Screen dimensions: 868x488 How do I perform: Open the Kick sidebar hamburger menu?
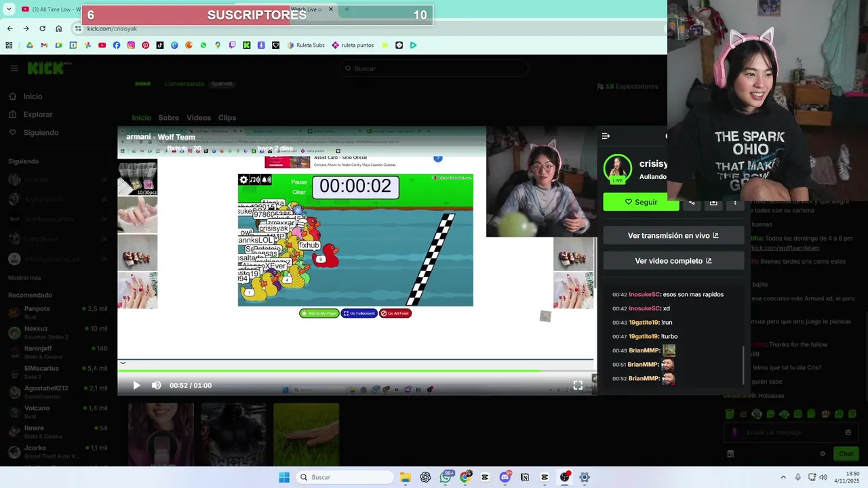point(14,68)
